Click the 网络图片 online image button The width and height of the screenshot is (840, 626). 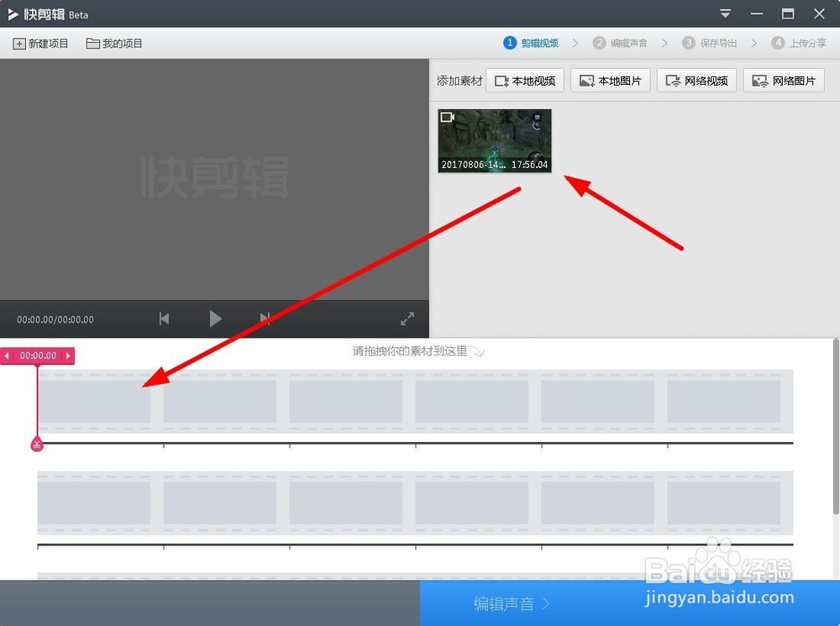pos(784,81)
